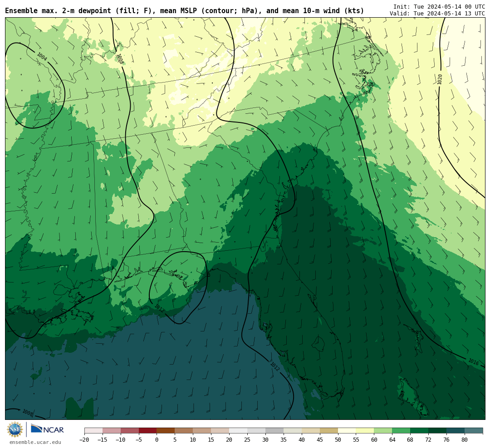Click the −20 legend tick label
Image resolution: width=490 pixels, height=448 pixels.
click(84, 440)
